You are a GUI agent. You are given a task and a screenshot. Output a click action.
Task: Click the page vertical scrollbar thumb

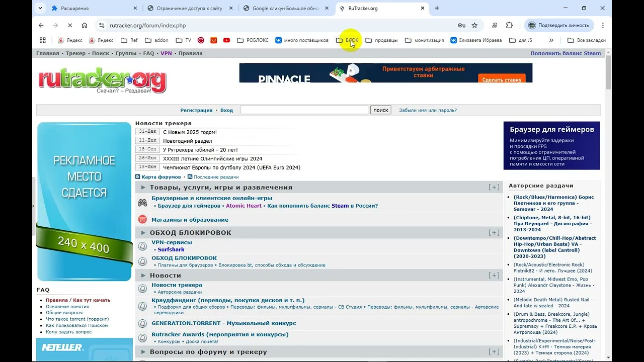tap(608, 72)
